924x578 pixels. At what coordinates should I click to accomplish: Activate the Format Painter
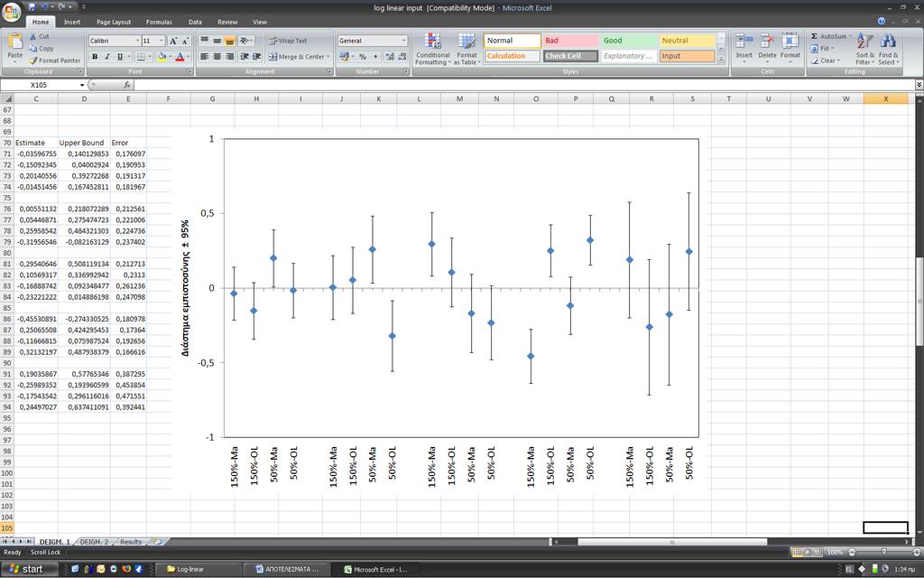pyautogui.click(x=54, y=61)
